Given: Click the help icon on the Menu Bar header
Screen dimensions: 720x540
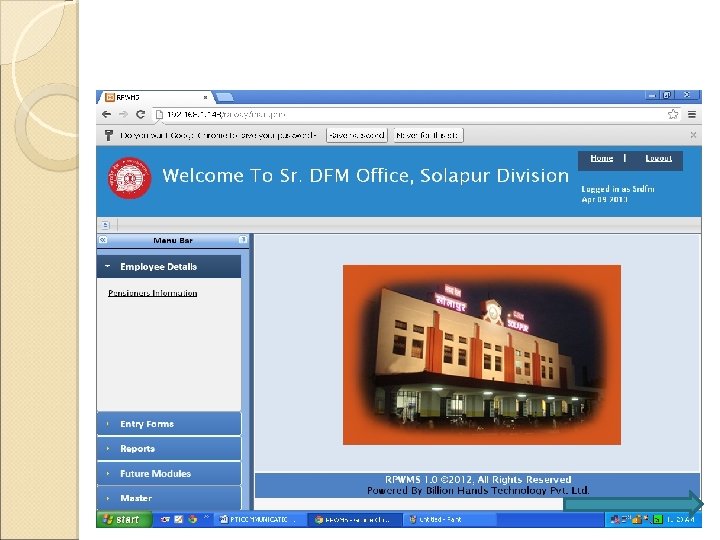Looking at the screenshot, I should (243, 240).
